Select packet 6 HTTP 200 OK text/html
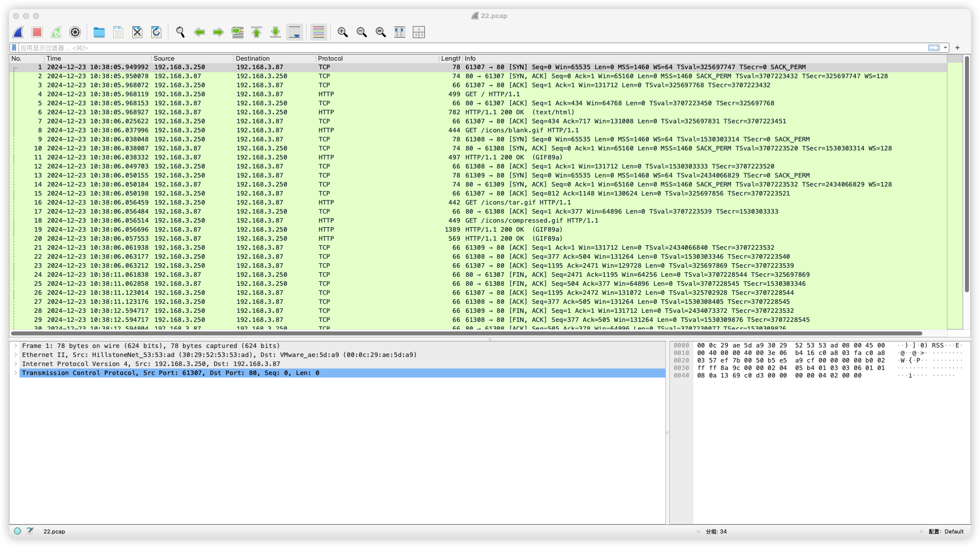Image resolution: width=980 pixels, height=547 pixels. (x=478, y=112)
